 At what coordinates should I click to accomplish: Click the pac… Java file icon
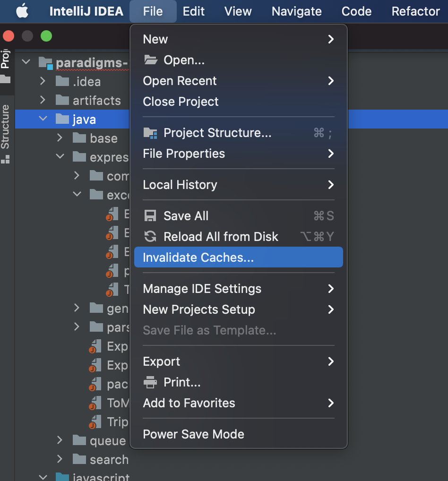tap(95, 384)
